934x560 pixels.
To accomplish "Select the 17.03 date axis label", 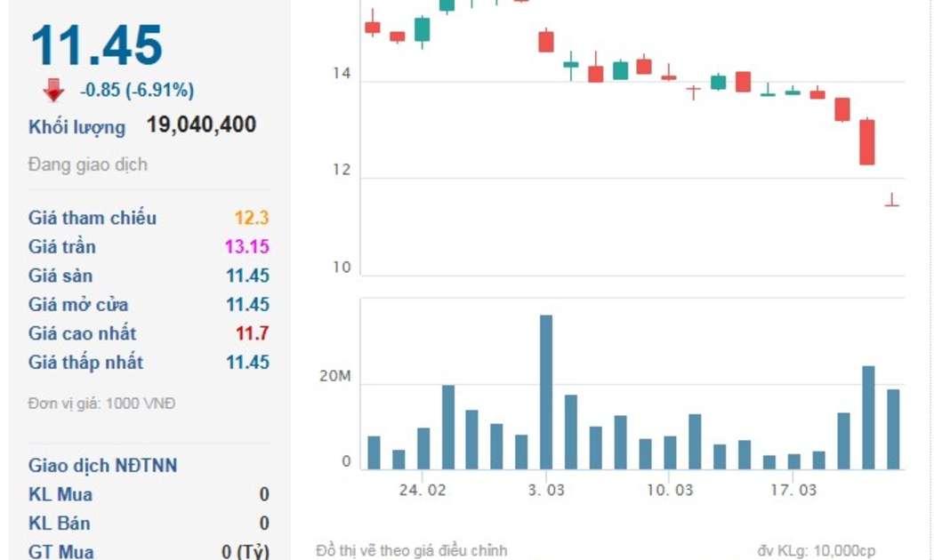I will click(x=793, y=491).
